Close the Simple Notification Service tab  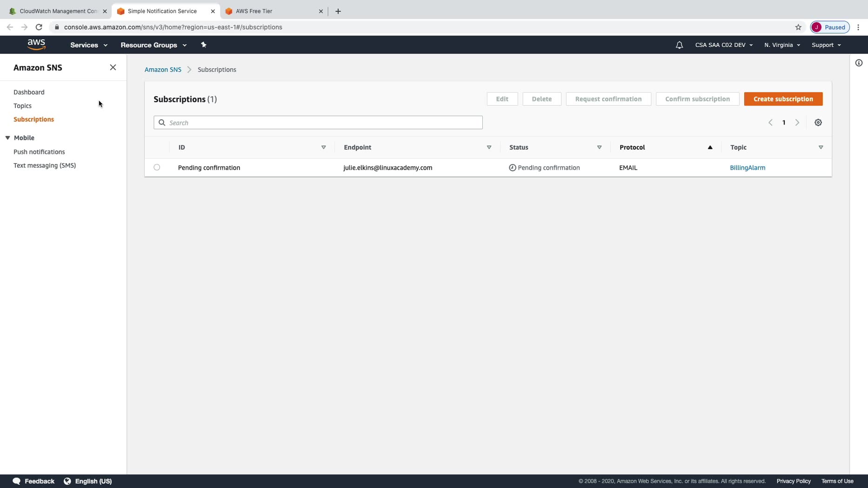click(x=213, y=11)
